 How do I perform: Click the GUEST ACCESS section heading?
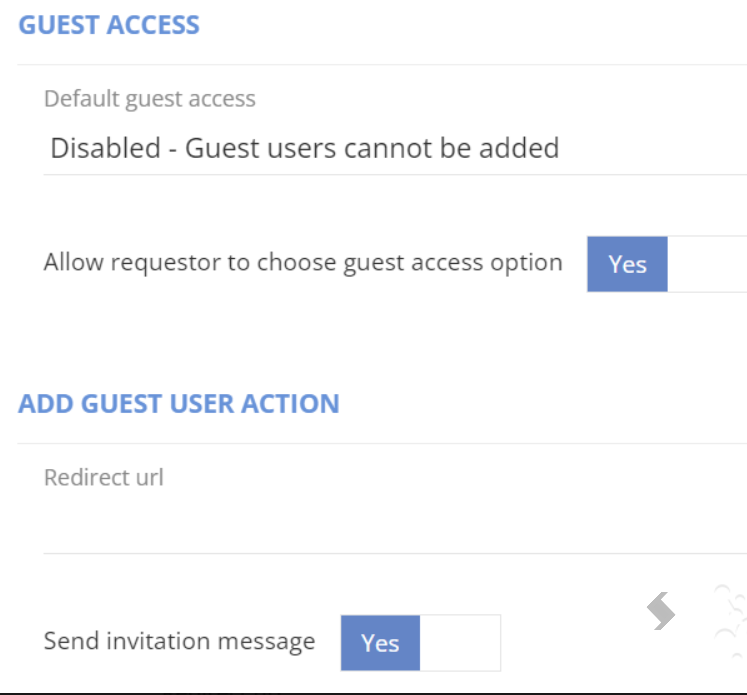point(109,25)
